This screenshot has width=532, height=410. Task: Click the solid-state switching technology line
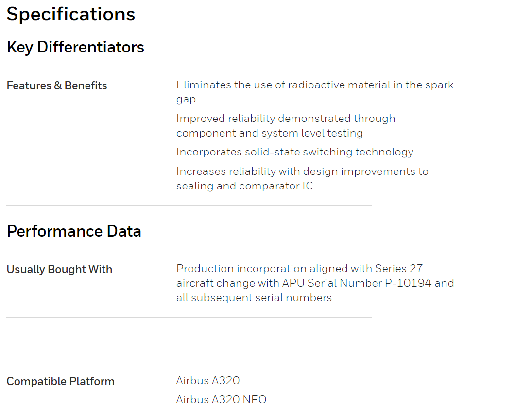pos(295,152)
